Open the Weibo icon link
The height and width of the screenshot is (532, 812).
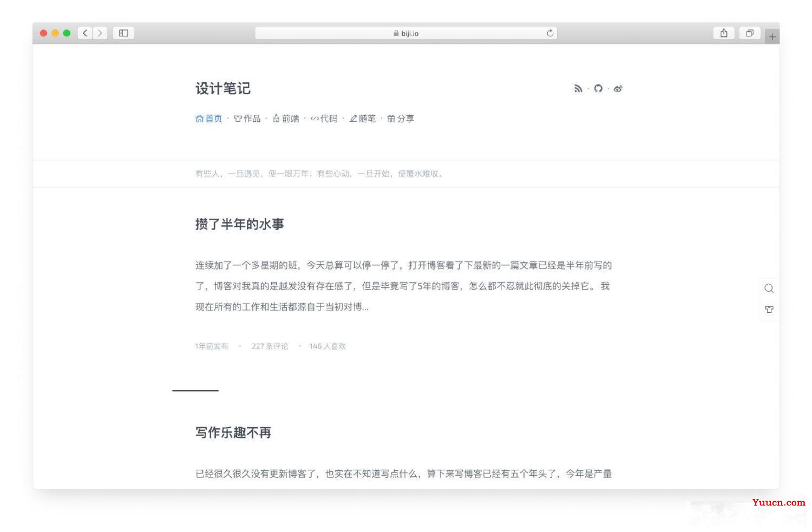[618, 89]
